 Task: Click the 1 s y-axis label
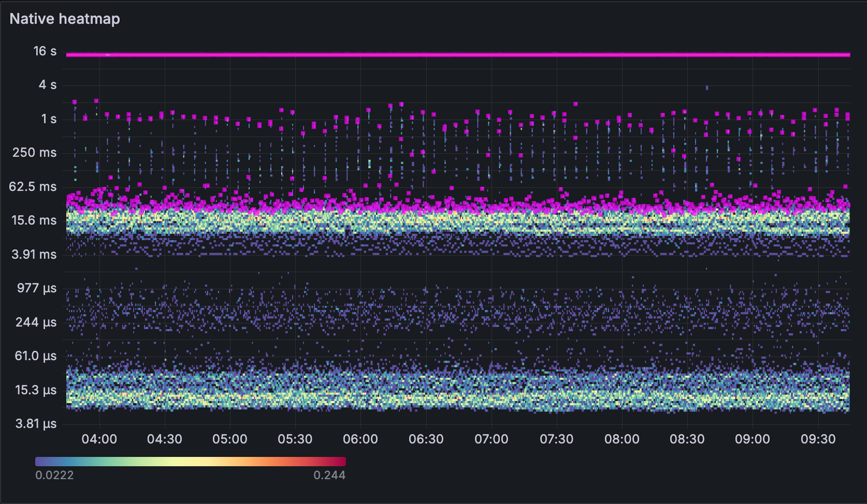[49, 119]
